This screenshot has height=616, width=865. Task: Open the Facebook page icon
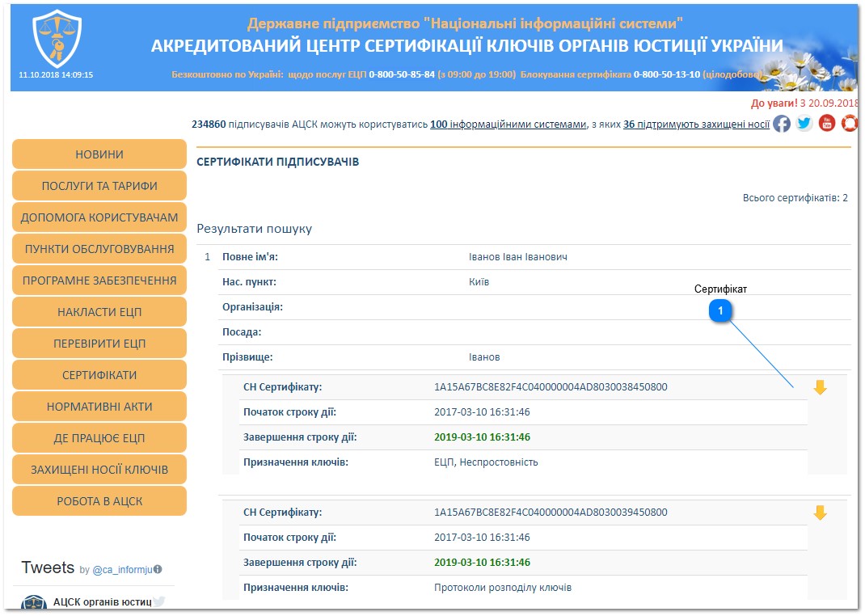(x=781, y=124)
